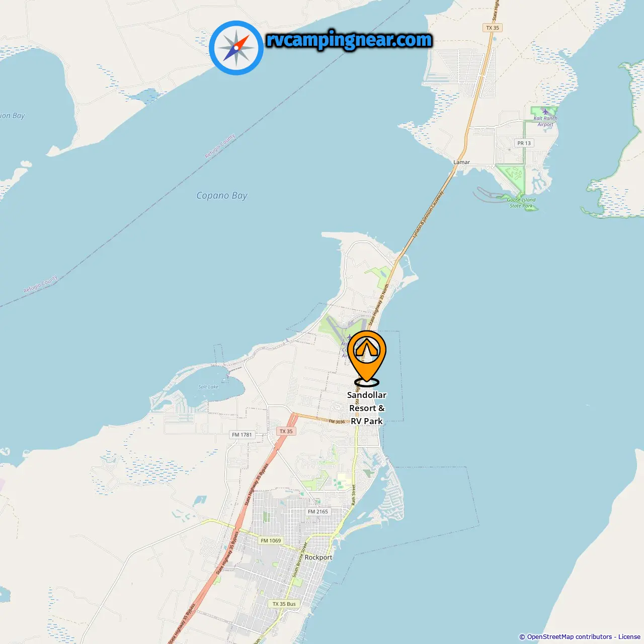Click the Salt Lake label
The width and height of the screenshot is (644, 644).
click(208, 387)
